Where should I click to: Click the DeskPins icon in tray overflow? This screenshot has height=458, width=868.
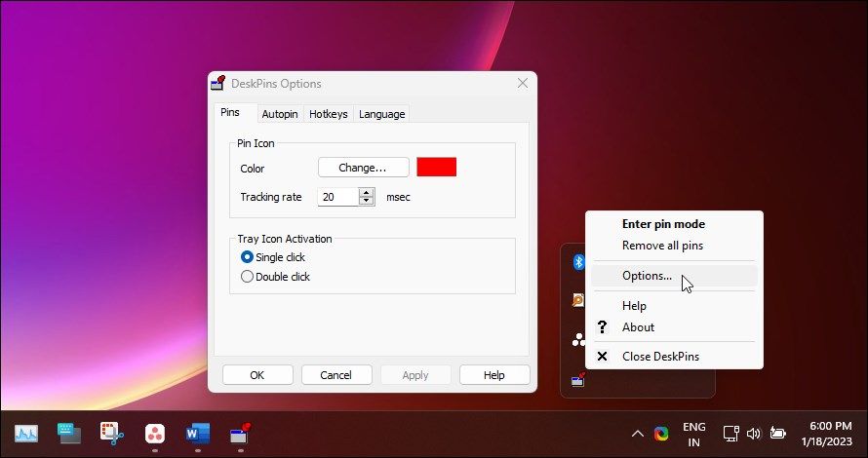pyautogui.click(x=578, y=379)
